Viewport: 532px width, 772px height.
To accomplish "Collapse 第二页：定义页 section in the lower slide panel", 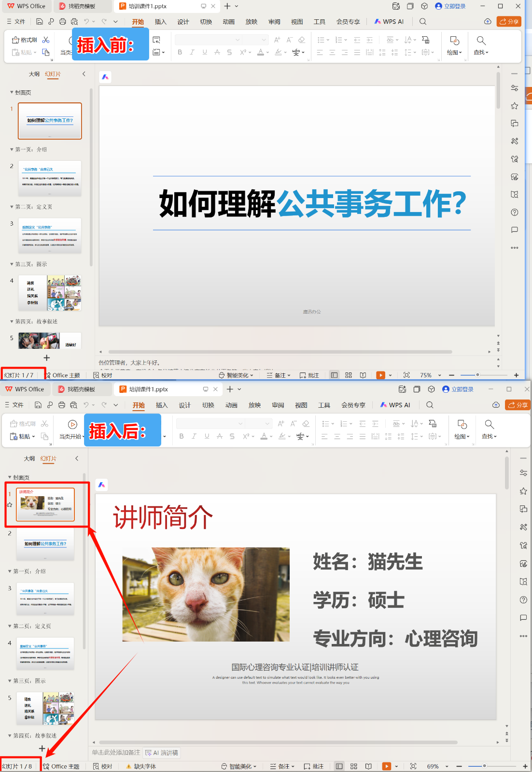I will [10, 626].
